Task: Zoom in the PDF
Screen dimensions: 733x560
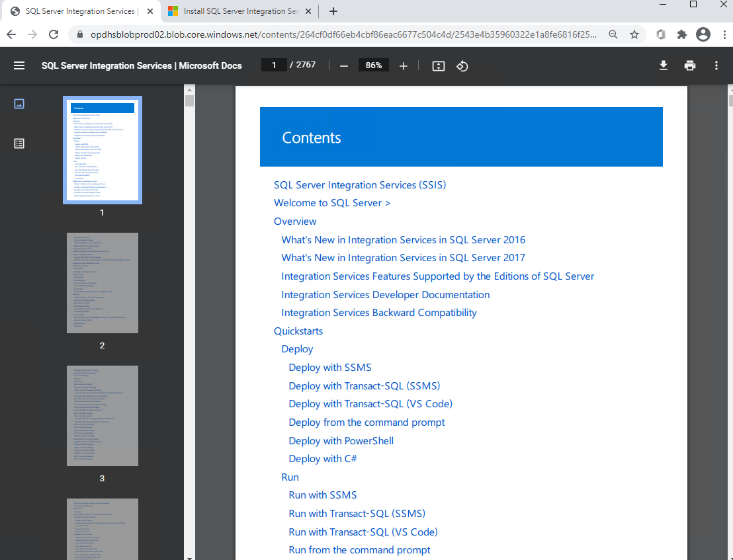Action: click(x=404, y=66)
